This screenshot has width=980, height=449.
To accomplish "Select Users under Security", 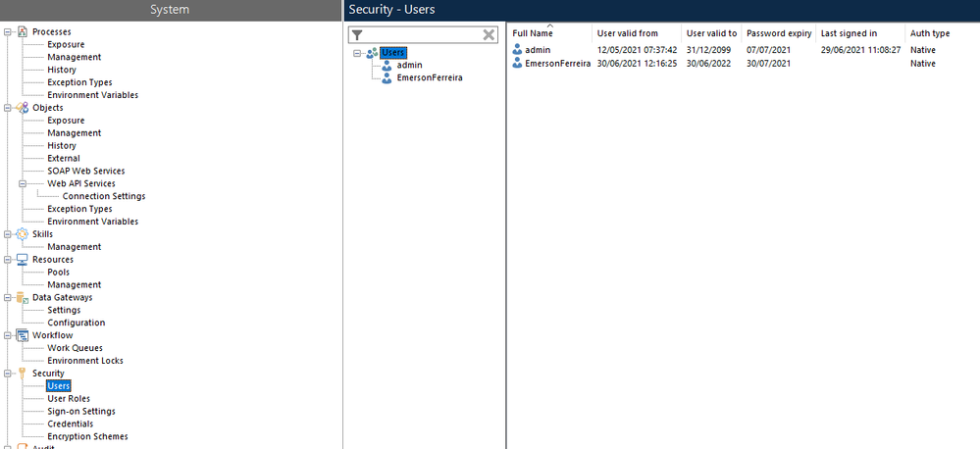I will pos(59,386).
